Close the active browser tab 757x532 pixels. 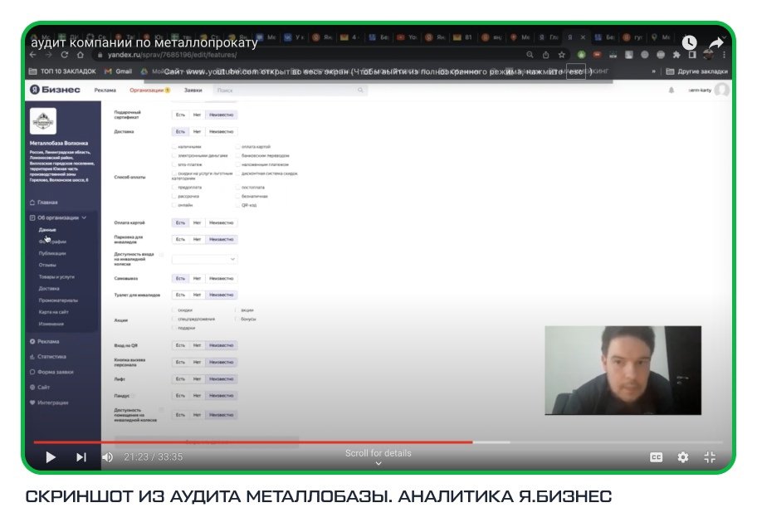[583, 37]
